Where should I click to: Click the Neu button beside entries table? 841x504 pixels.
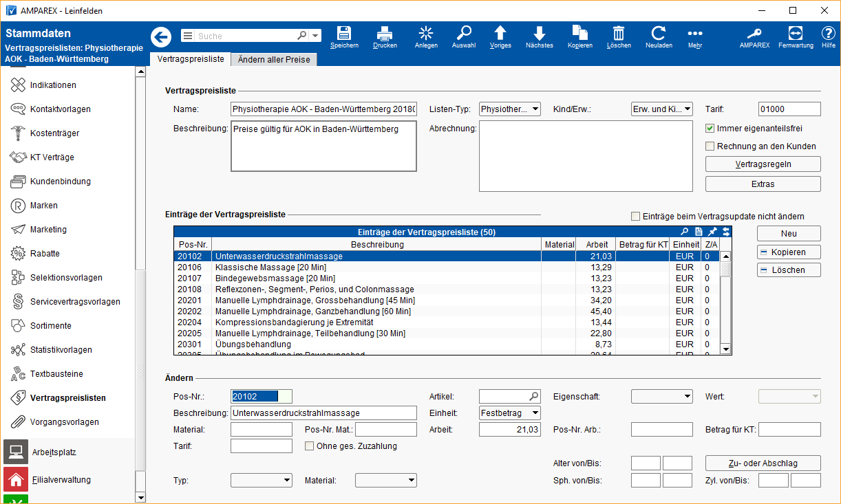click(x=789, y=234)
